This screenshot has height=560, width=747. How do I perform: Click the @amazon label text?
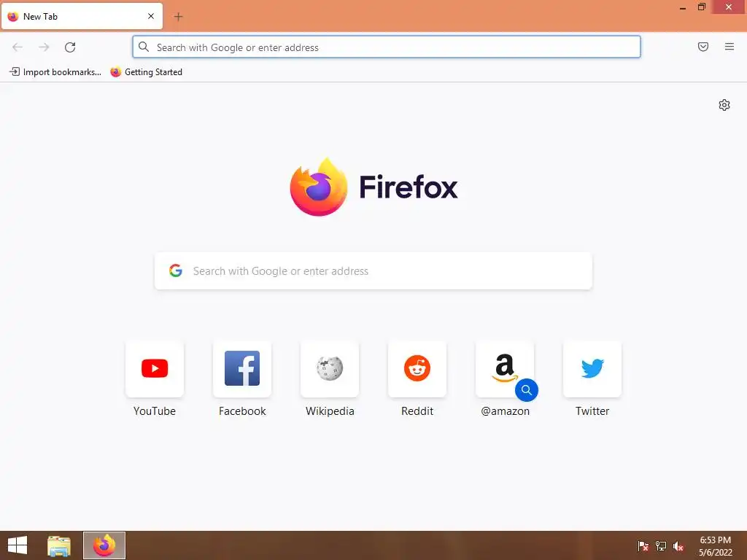click(x=505, y=411)
